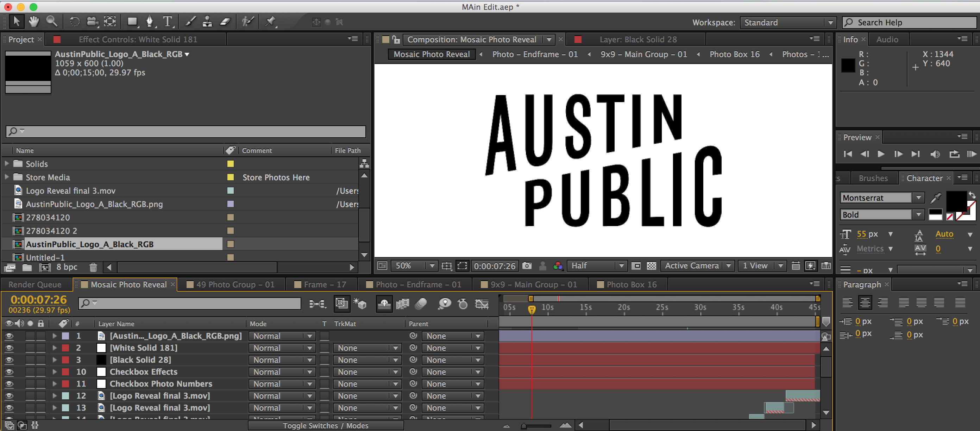The height and width of the screenshot is (431, 980).
Task: Expand layer 2 White Solid 181 properties
Action: point(55,348)
